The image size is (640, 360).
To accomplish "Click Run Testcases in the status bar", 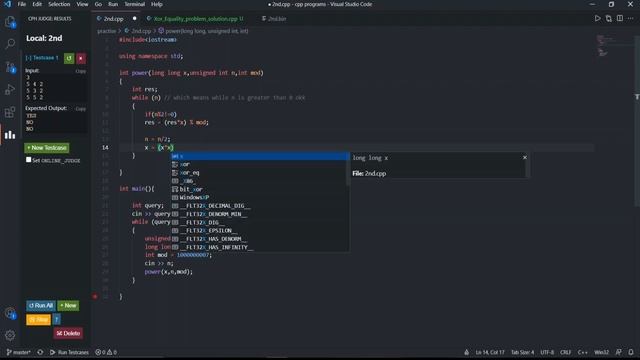I will click(x=69, y=352).
